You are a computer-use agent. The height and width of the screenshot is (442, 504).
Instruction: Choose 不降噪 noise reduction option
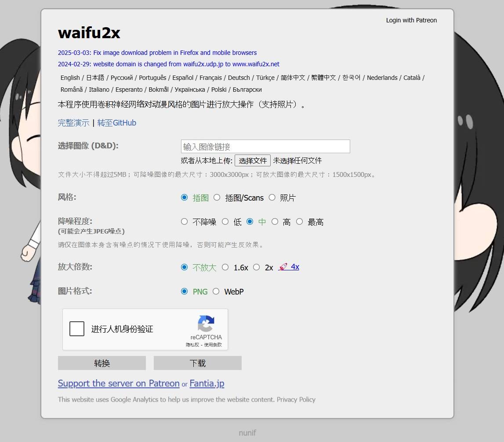(185, 222)
